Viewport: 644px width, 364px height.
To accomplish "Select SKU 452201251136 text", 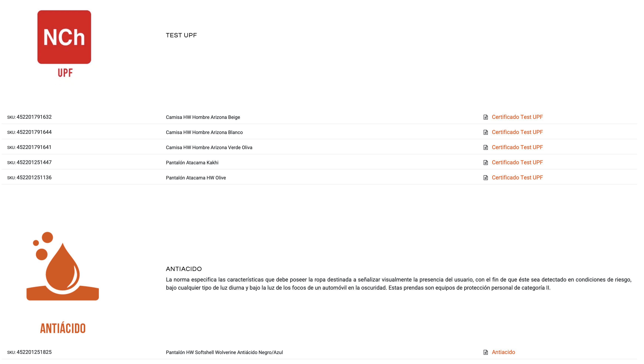I will (30, 178).
